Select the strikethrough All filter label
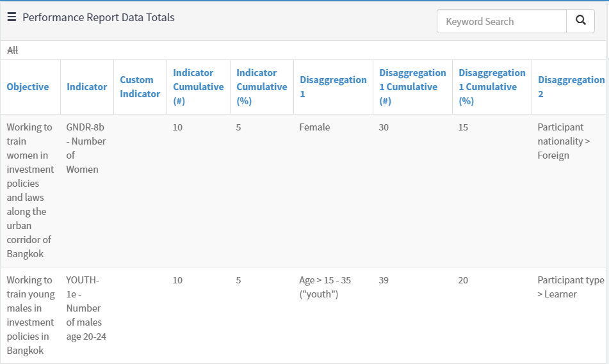The width and height of the screenshot is (609, 364). (12, 50)
